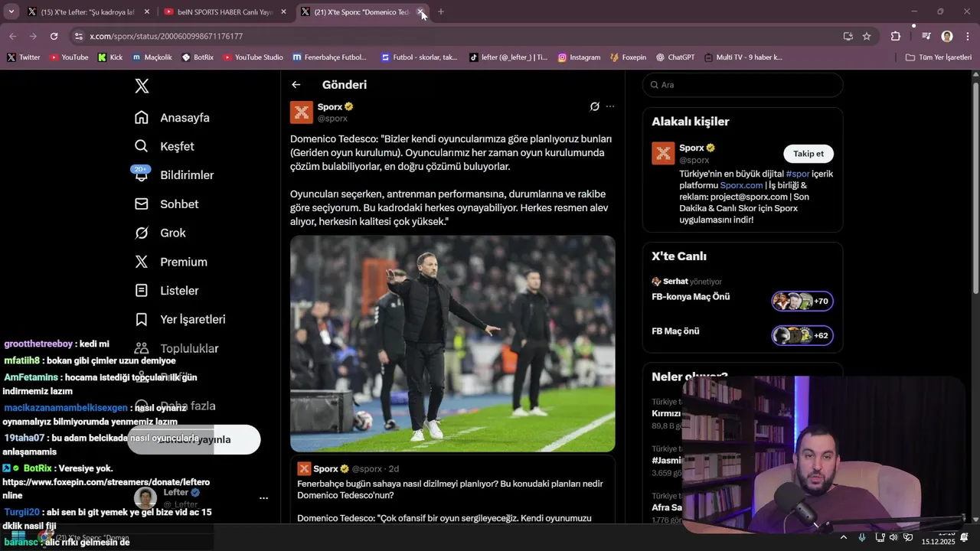The width and height of the screenshot is (980, 551).
Task: Open the lefter TikTok bookmark
Action: [508, 57]
